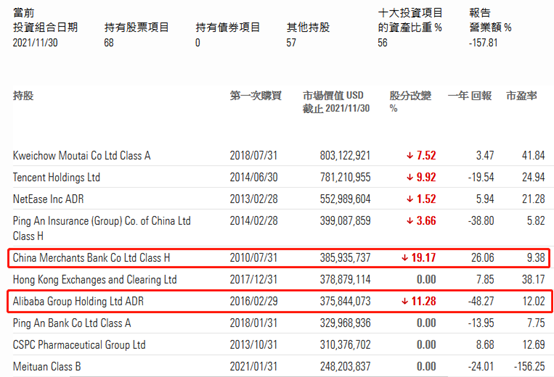Open Kweichow Moutai Co Ltd Class A holding
Screen dimensions: 554x377
(x=82, y=155)
